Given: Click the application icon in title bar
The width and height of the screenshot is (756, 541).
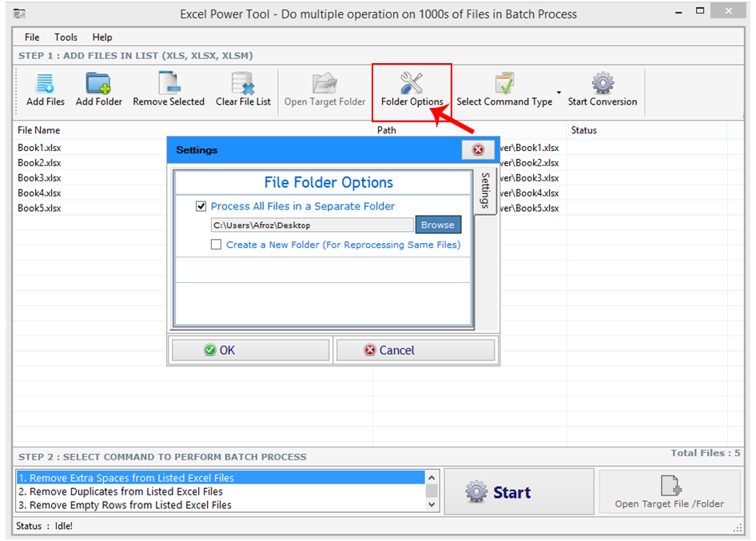Looking at the screenshot, I should pos(19,14).
